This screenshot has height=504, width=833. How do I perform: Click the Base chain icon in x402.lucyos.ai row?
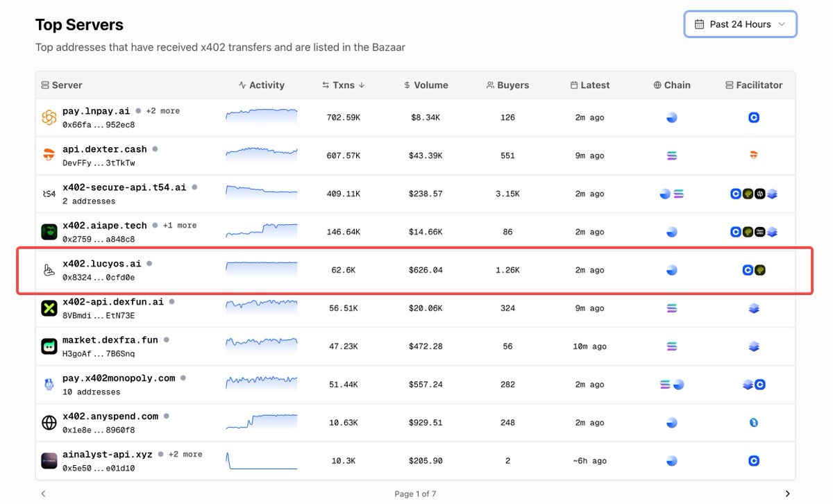671,270
